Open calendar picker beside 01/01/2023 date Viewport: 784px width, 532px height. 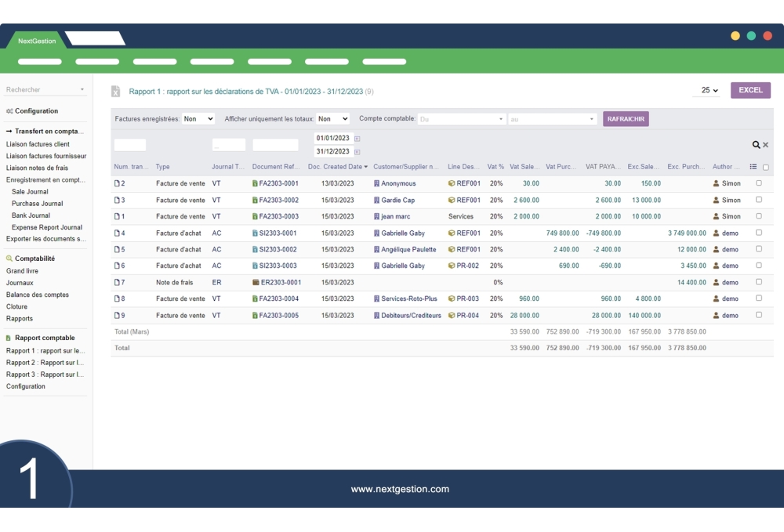358,139
